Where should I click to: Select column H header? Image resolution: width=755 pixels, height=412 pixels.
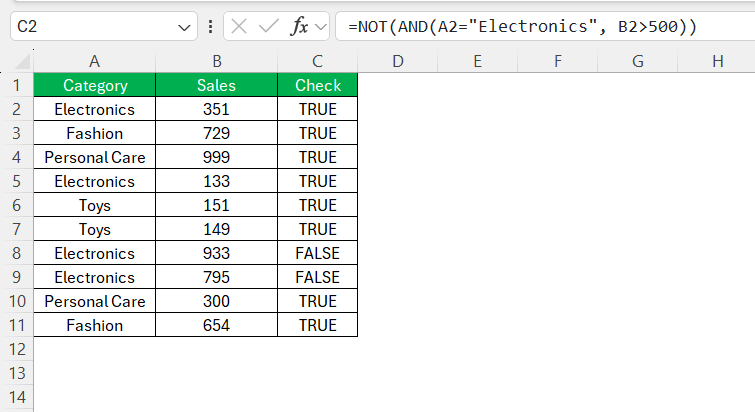point(716,61)
